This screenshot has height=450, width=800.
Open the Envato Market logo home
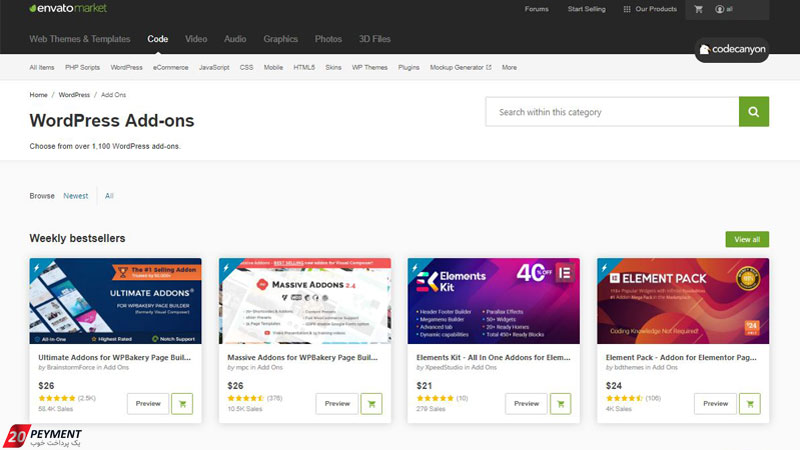pyautogui.click(x=68, y=8)
